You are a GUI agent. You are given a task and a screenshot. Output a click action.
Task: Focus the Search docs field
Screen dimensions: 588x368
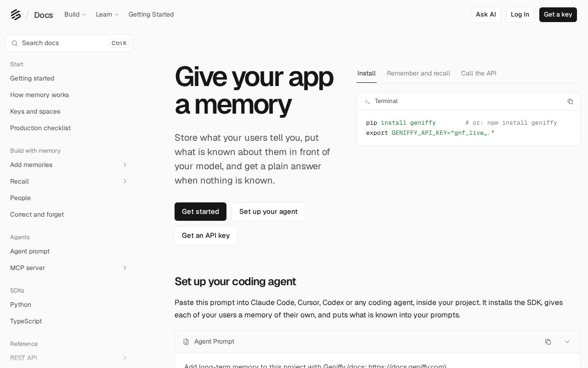(69, 43)
